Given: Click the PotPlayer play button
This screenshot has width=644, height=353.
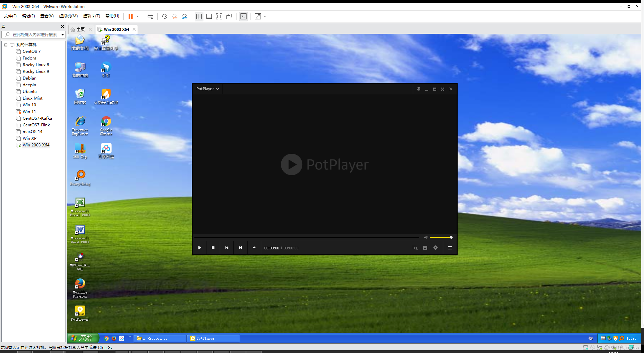Looking at the screenshot, I should coord(200,248).
